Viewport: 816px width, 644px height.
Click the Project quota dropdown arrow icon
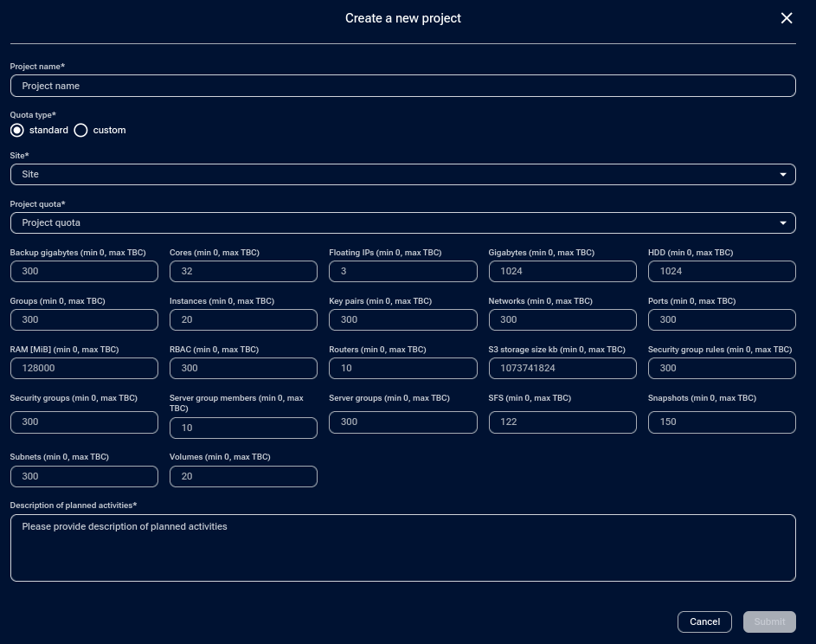[783, 223]
